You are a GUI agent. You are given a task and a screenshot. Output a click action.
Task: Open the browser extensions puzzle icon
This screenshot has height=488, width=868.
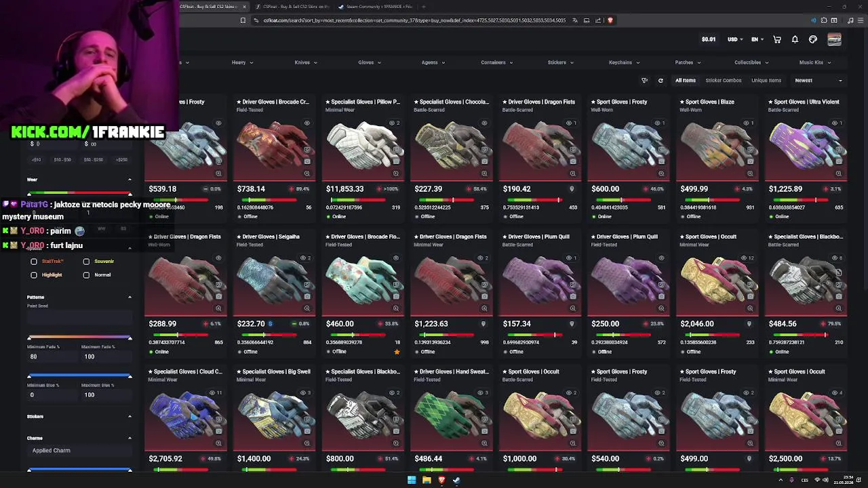(x=823, y=20)
